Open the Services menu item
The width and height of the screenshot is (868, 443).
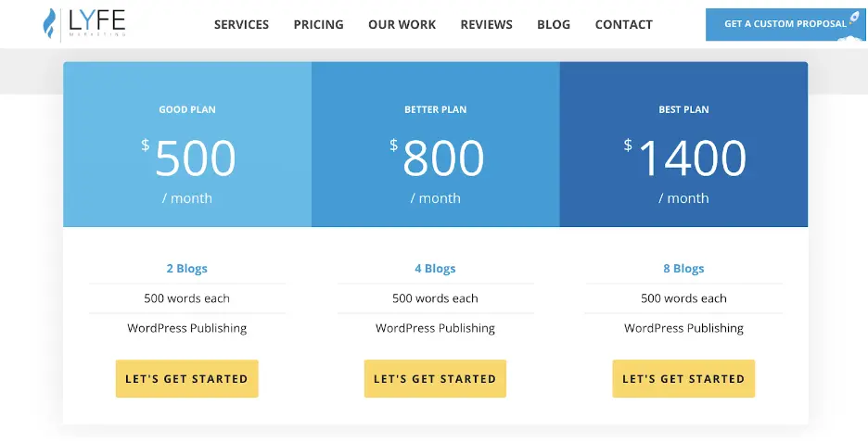[241, 25]
